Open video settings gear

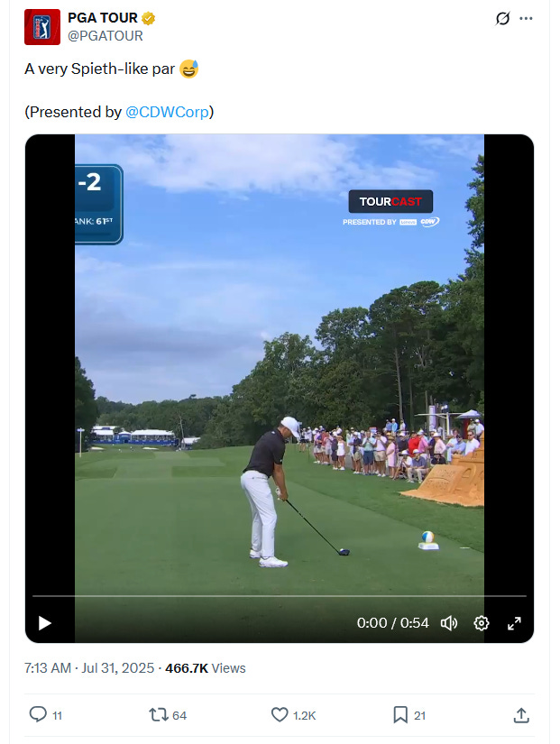[x=482, y=623]
